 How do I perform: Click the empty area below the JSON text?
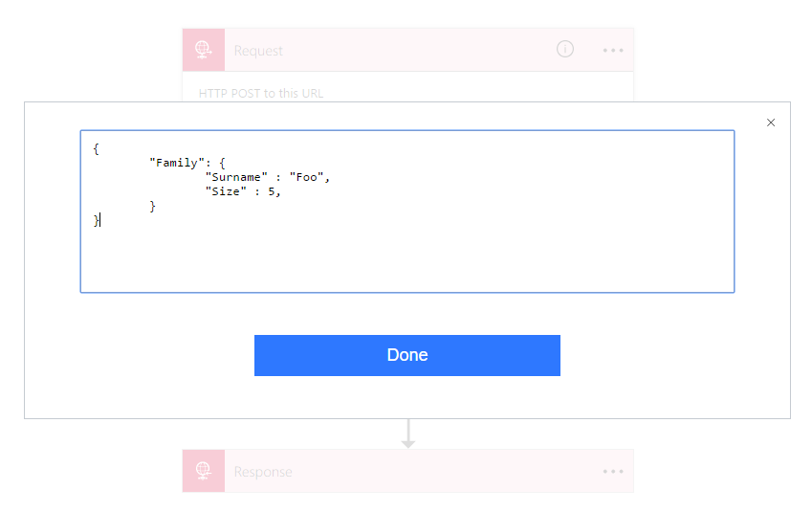pyautogui.click(x=407, y=259)
